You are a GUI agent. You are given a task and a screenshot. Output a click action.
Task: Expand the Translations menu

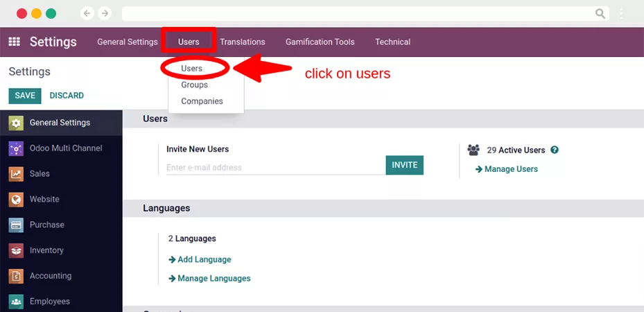click(243, 42)
